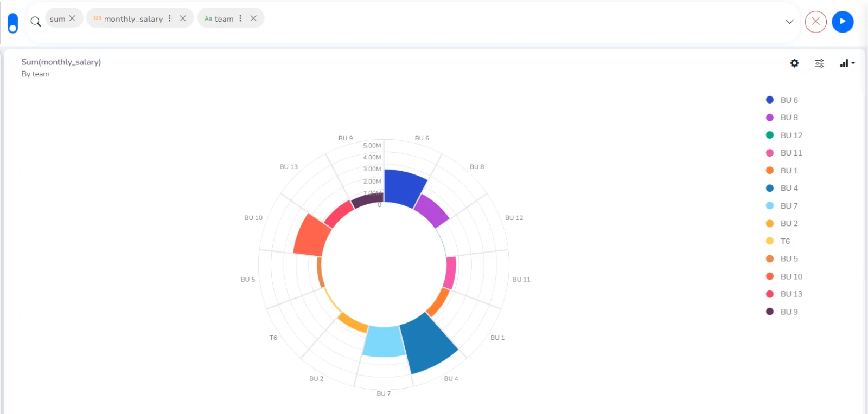Remove the monthly_salary chip
Image resolution: width=868 pixels, height=414 pixels.
pyautogui.click(x=183, y=18)
